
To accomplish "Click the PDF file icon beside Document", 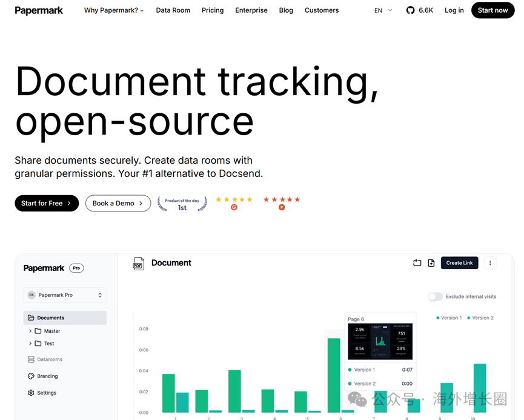I will pos(138,264).
